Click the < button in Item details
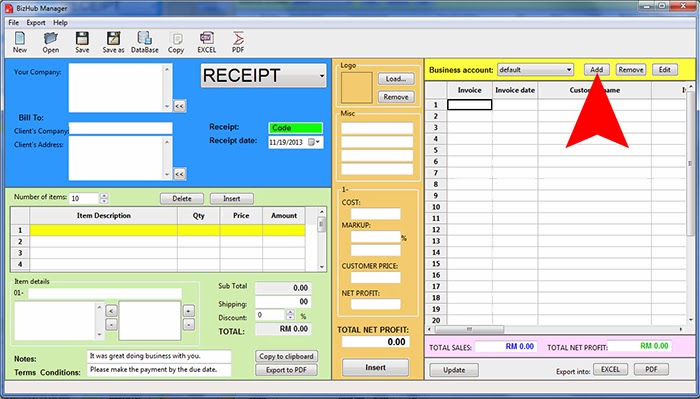 111,311
